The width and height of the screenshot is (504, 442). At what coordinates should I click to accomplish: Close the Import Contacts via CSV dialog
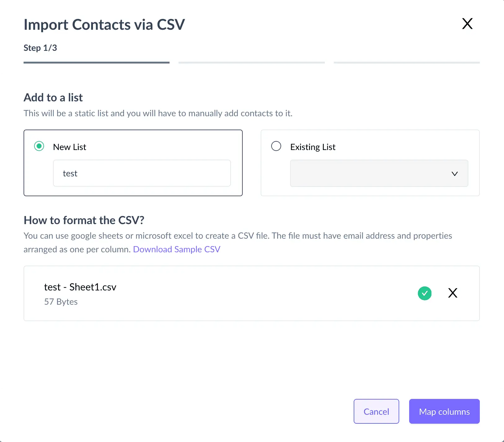467,24
